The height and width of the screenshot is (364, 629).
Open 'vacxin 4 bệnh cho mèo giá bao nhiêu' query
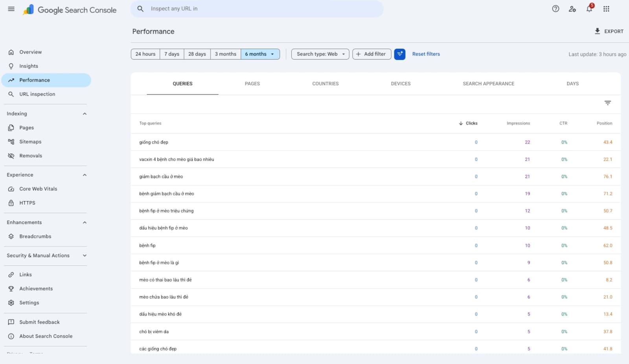376,159
